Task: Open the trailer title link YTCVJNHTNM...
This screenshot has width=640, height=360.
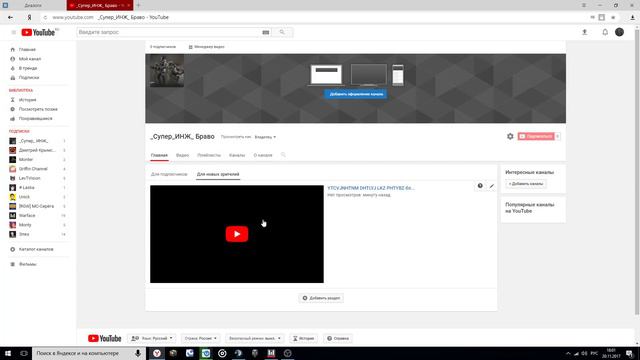Action: [371, 188]
